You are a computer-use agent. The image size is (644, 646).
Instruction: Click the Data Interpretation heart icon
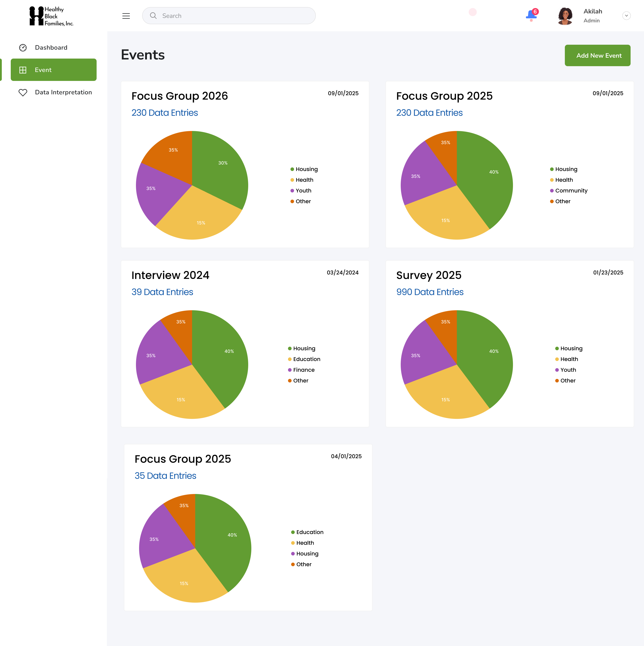[23, 92]
